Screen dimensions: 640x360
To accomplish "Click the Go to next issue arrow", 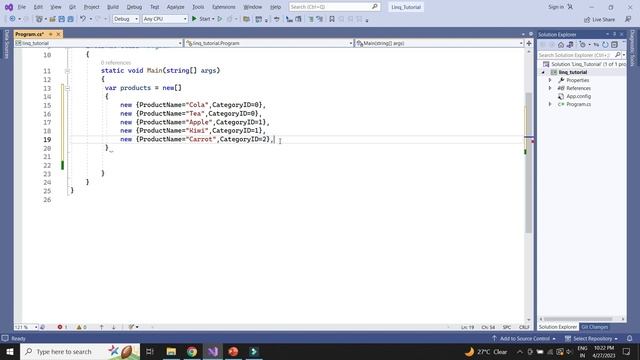I will pyautogui.click(x=114, y=327).
